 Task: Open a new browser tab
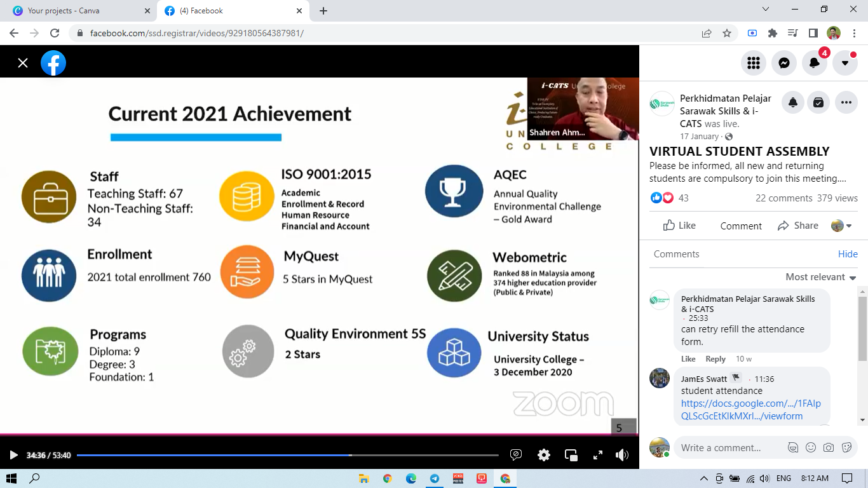click(x=323, y=11)
